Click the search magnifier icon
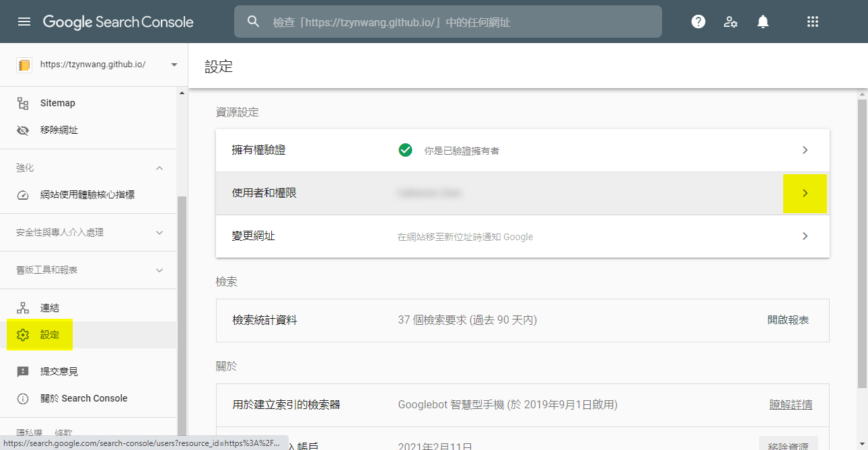 254,22
